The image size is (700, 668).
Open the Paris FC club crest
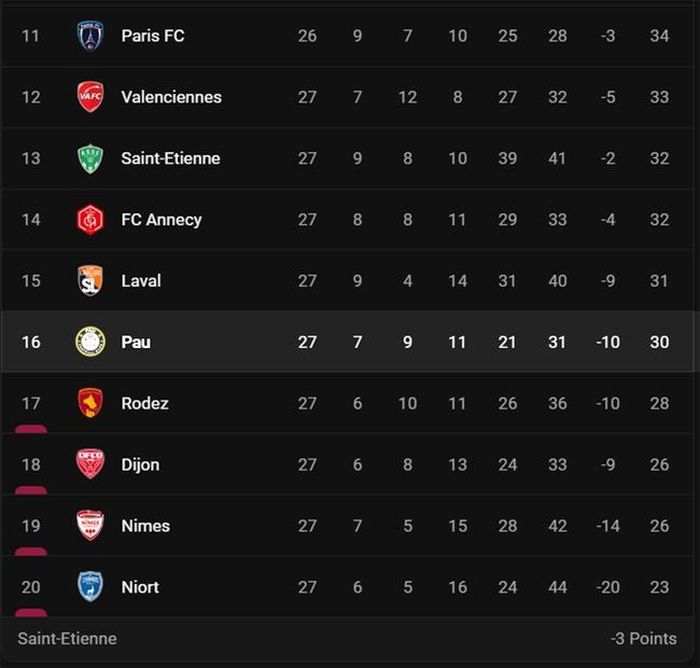pyautogui.click(x=90, y=36)
